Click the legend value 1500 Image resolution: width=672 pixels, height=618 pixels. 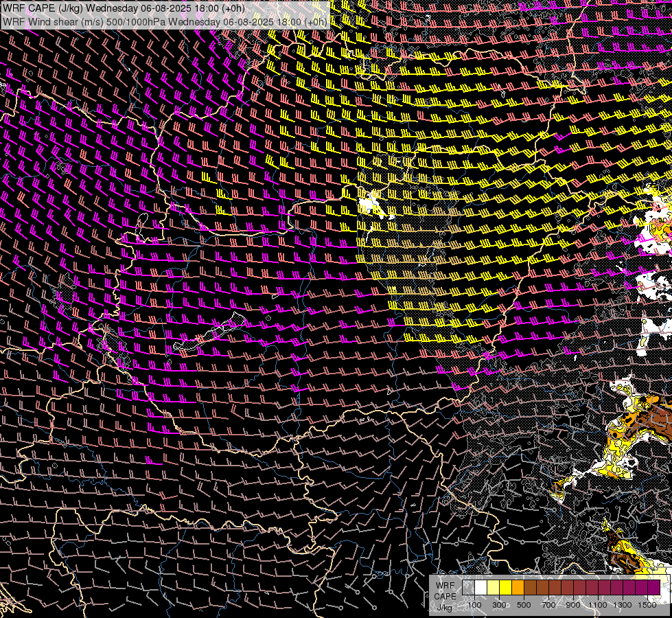(x=647, y=605)
